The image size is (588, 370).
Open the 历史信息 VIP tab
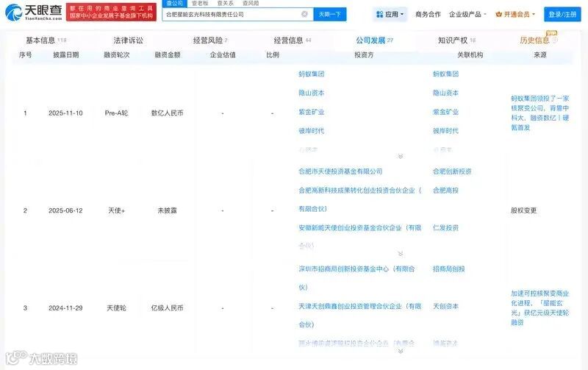[x=539, y=40]
